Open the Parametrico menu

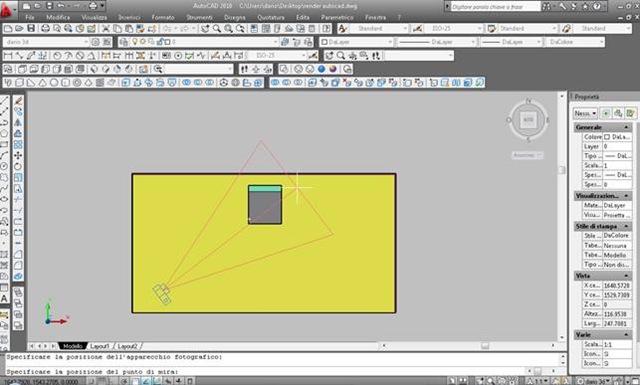pos(337,17)
